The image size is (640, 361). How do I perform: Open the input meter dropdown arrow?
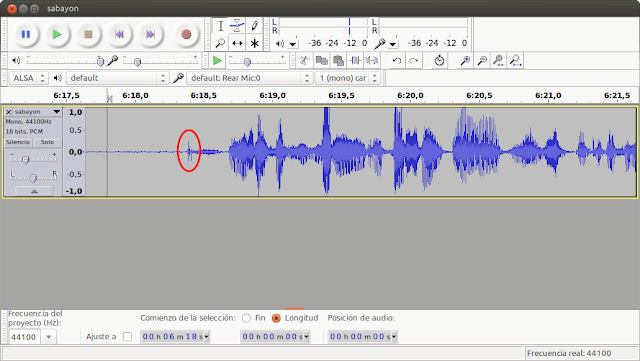(x=393, y=44)
